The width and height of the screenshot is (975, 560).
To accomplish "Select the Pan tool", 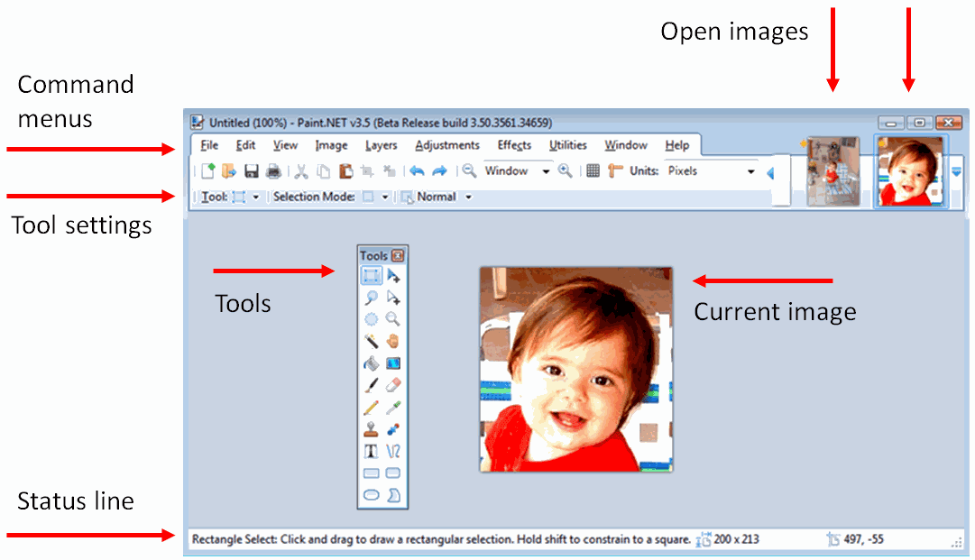I will point(392,341).
